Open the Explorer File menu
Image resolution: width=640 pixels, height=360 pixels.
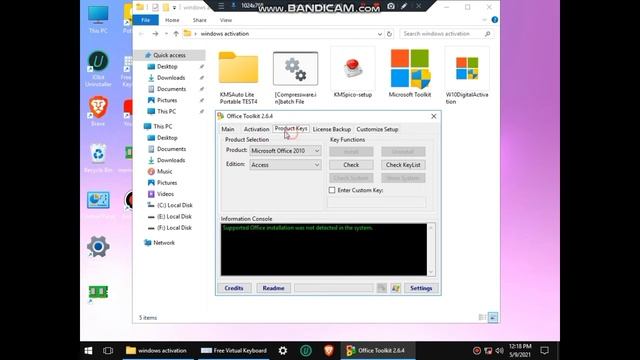tap(146, 20)
